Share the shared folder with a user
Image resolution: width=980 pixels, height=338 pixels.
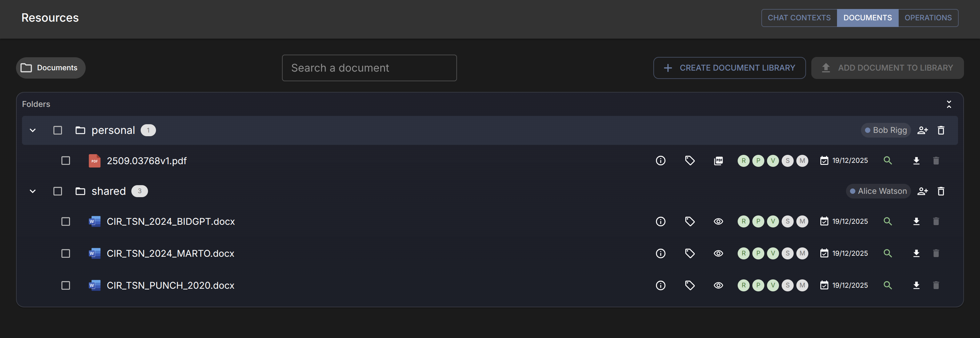tap(923, 191)
